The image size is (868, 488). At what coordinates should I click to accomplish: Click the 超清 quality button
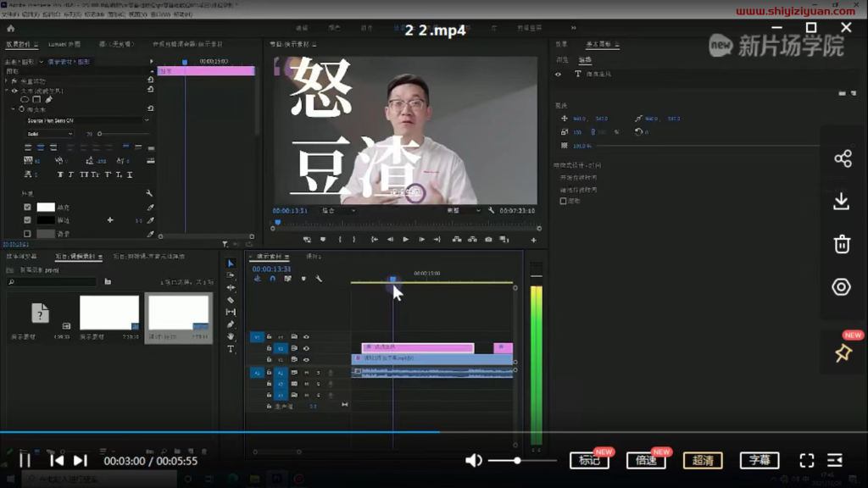pos(703,461)
